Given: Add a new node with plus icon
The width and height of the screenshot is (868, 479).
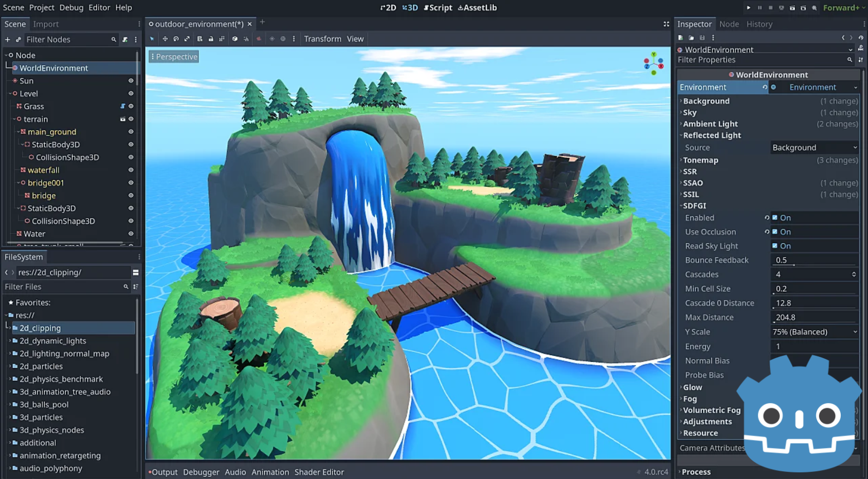Looking at the screenshot, I should point(7,40).
